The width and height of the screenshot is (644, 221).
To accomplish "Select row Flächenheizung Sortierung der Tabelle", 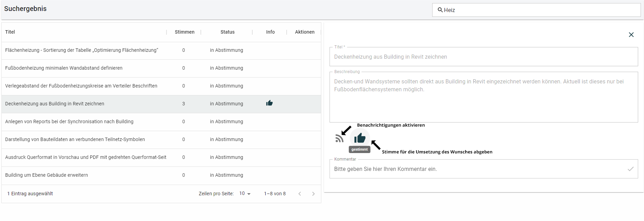I will [82, 50].
